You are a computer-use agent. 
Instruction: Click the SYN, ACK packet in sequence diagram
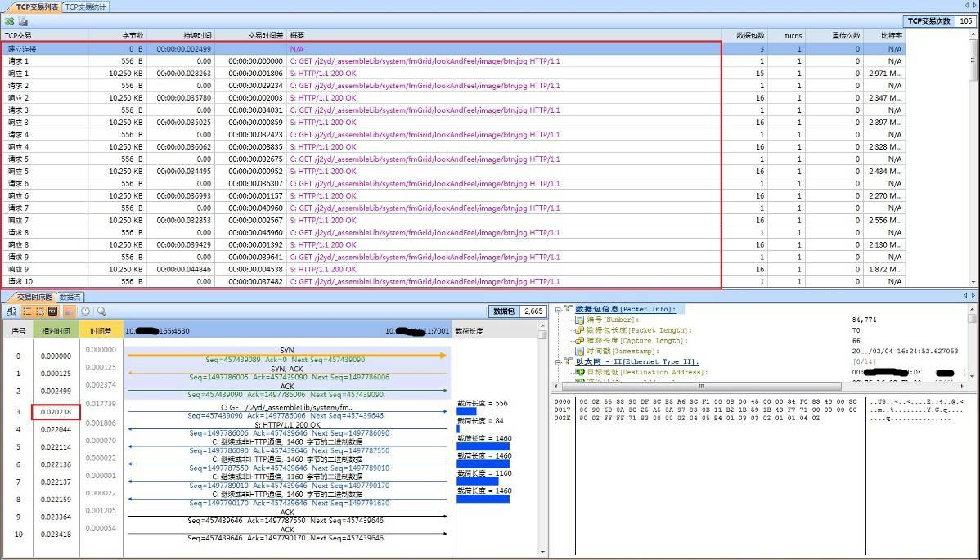(287, 373)
